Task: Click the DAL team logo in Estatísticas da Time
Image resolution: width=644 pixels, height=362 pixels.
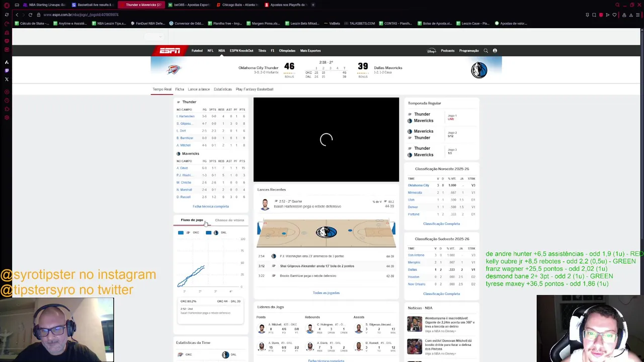Action: pyautogui.click(x=225, y=354)
